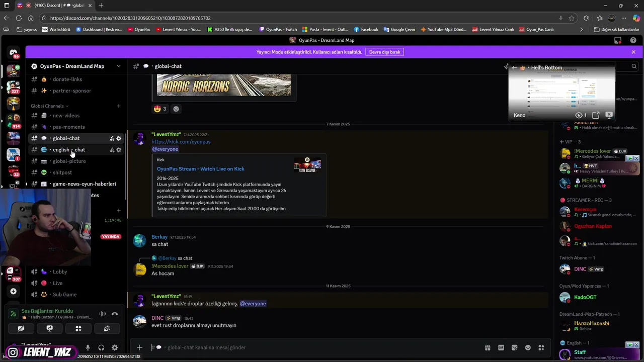
Task: Open OyunPas Stream Watch Live on Kick
Action: tap(201, 169)
